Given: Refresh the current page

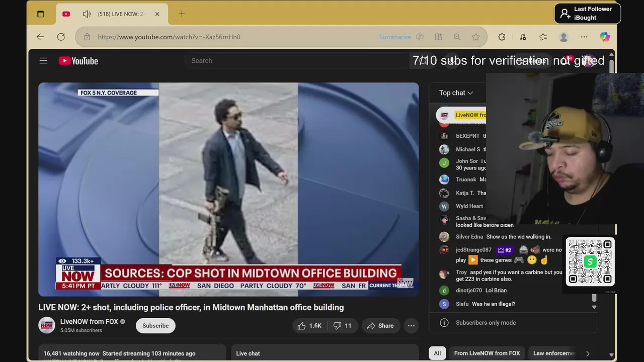Looking at the screenshot, I should (61, 37).
